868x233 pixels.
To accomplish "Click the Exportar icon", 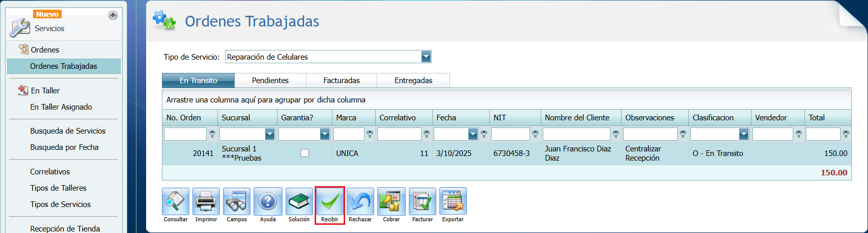I will coord(453,201).
